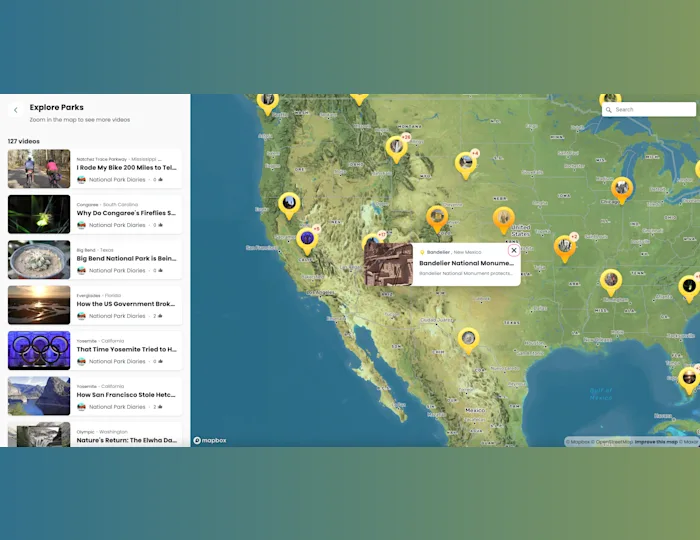Image resolution: width=700 pixels, height=540 pixels.
Task: Open the Everglades sunset thumbnail
Action: click(39, 305)
